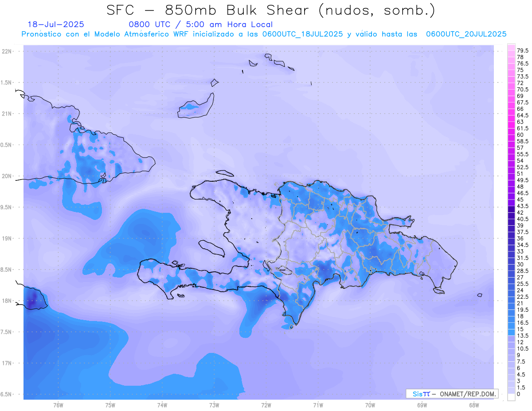Click the "74W" longitude label

162,405
